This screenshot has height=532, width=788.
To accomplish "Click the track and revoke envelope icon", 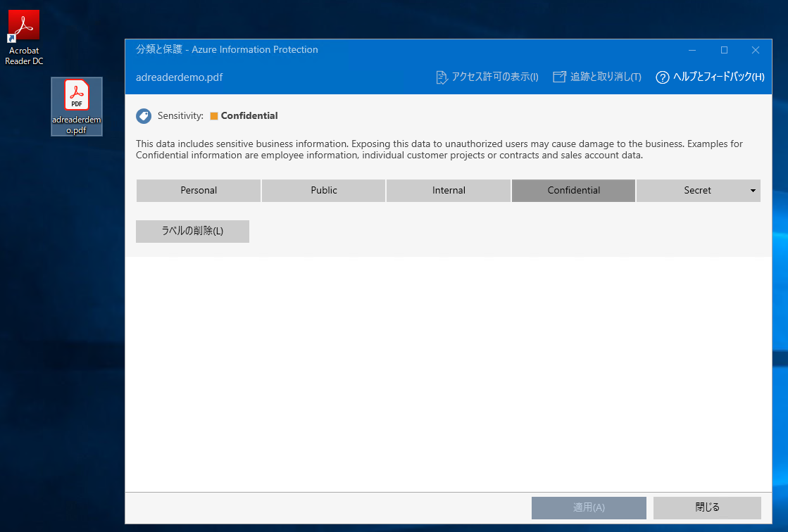I will [559, 77].
